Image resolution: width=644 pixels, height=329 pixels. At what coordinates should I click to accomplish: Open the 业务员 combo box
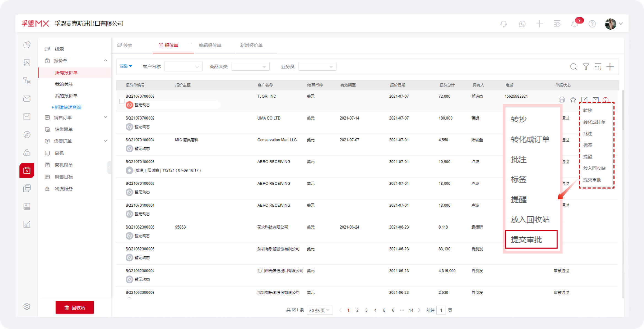(x=317, y=67)
